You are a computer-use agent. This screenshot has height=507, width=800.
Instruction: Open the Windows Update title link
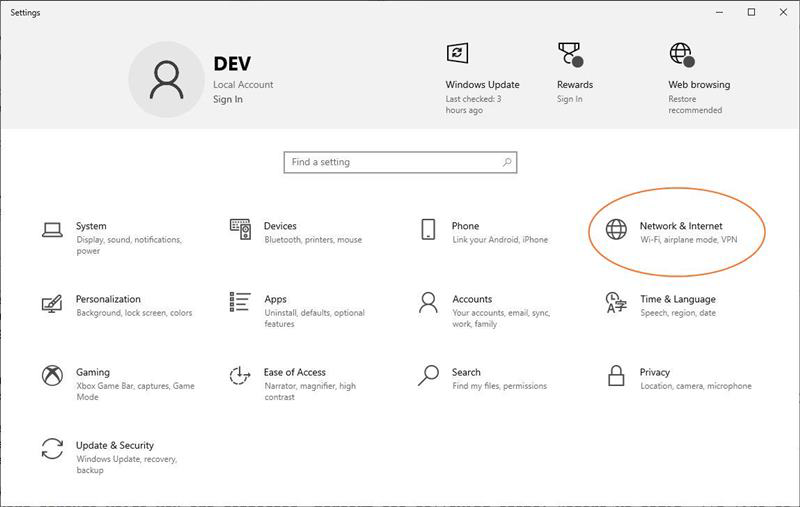tap(482, 85)
